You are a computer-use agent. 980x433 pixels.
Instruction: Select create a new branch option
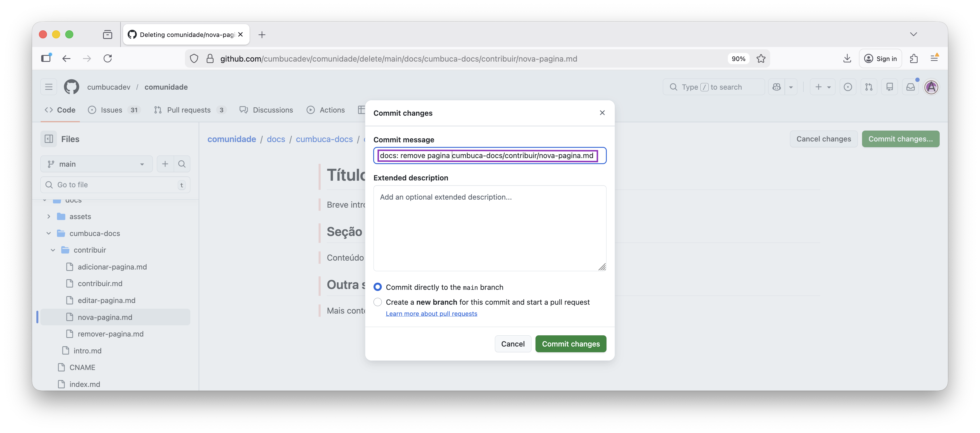(x=378, y=302)
